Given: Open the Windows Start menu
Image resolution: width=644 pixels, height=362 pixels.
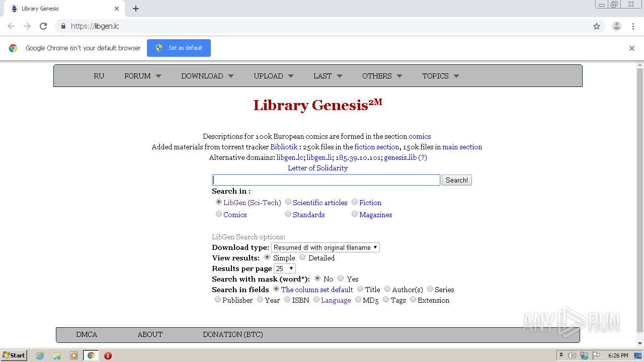Looking at the screenshot, I should pyautogui.click(x=14, y=355).
